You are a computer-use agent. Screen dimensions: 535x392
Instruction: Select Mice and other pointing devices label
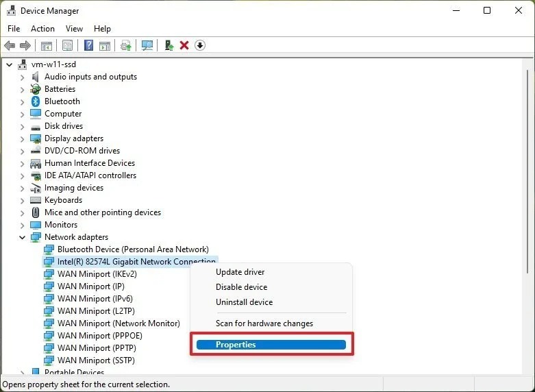coord(103,212)
